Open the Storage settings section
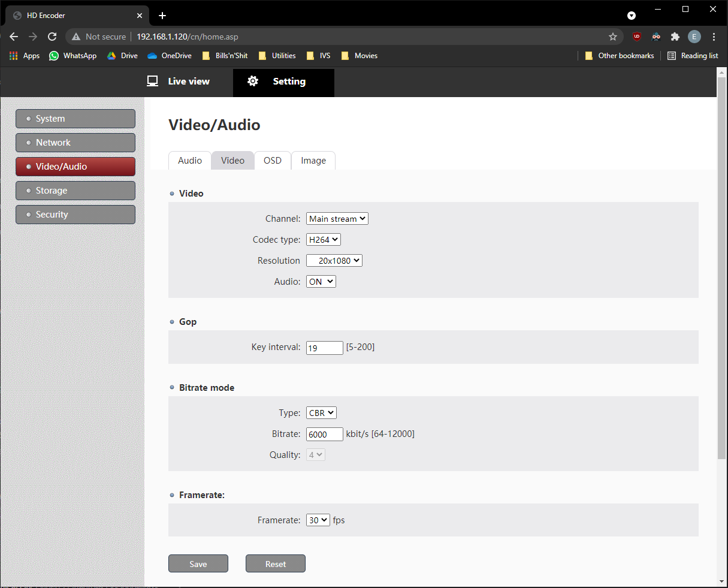Viewport: 728px width, 588px height. point(75,191)
